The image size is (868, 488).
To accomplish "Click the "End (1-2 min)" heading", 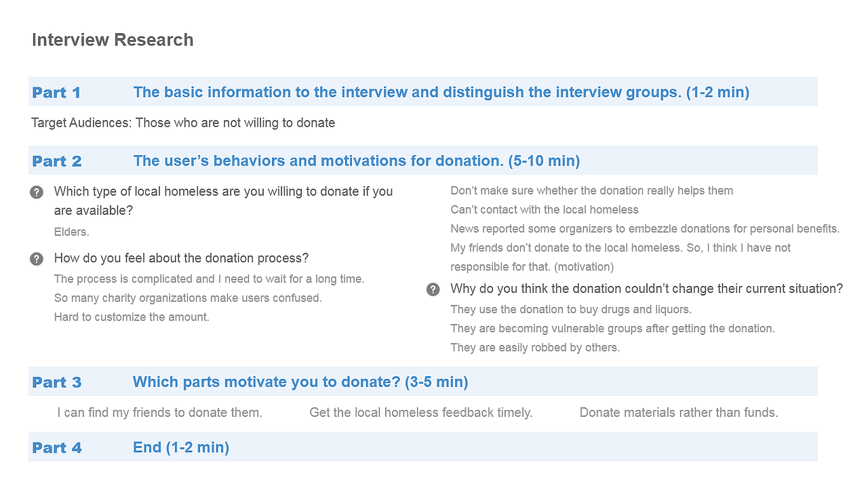I will (x=181, y=447).
